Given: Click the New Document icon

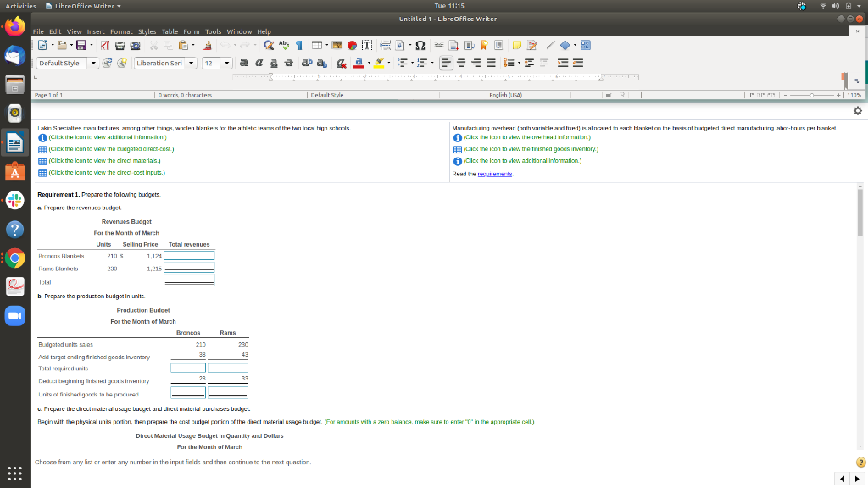Looking at the screenshot, I should [x=42, y=46].
